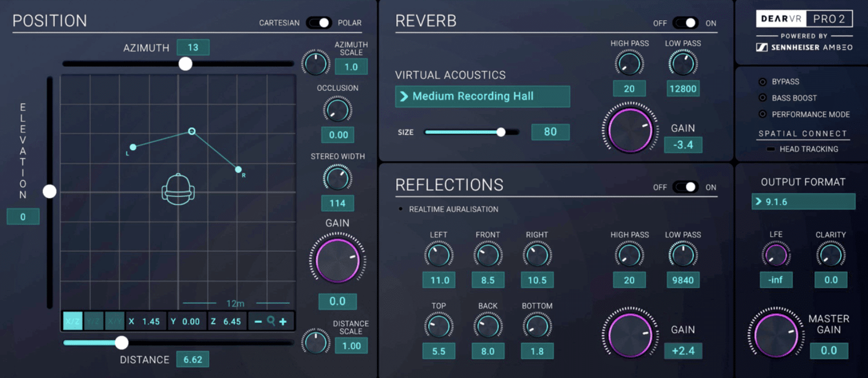Screen dimensions: 868x378
Task: Click the Reflections Back knob
Action: tap(488, 325)
